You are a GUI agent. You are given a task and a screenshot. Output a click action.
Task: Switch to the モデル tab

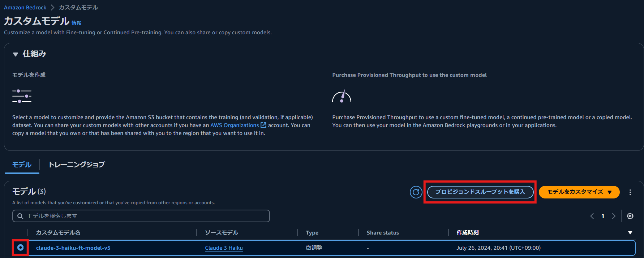(x=22, y=165)
